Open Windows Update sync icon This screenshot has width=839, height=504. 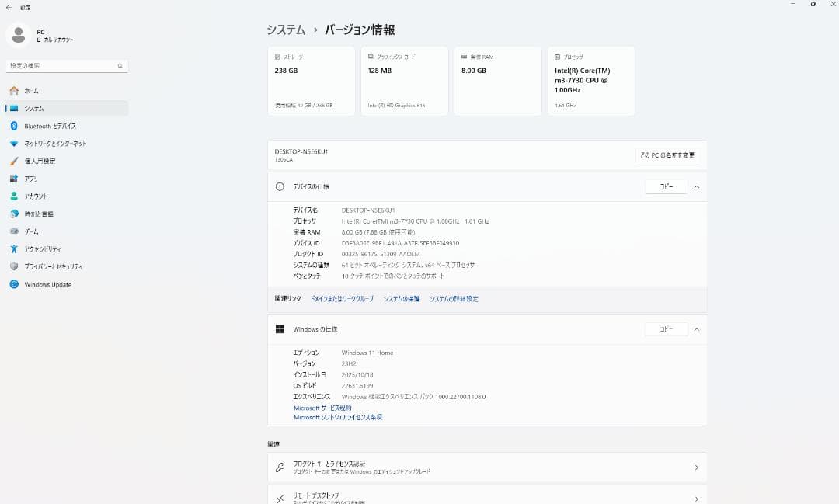coord(14,284)
